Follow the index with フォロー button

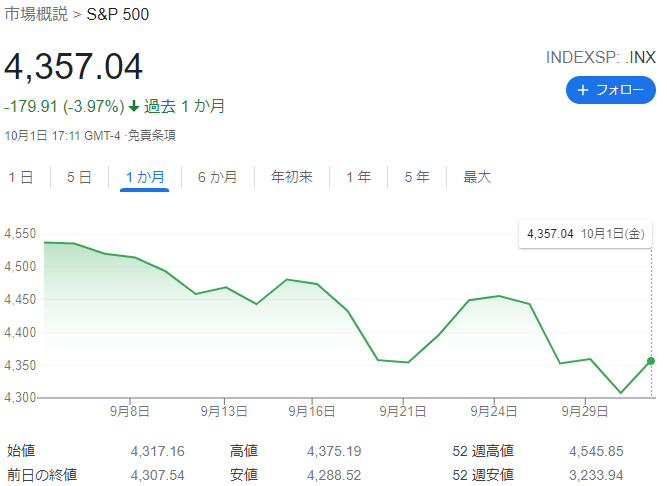tap(611, 90)
